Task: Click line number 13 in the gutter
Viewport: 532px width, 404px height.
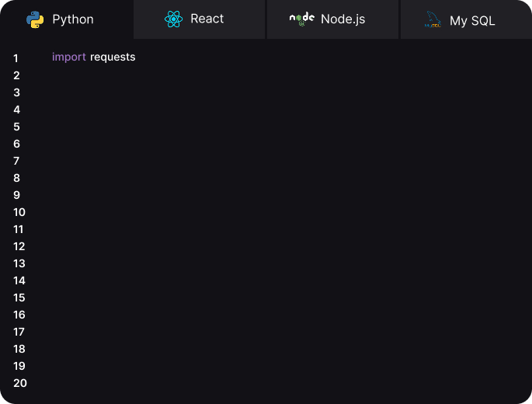Action: 19,263
